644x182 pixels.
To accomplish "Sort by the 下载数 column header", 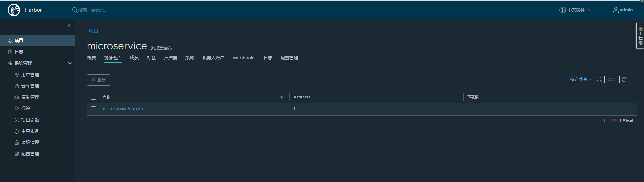I will [473, 97].
